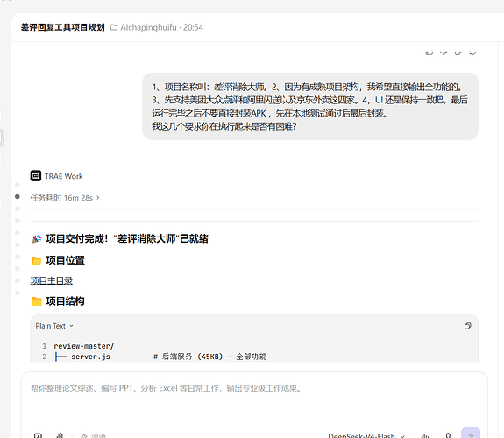
Task: Click the conversation title 差评回复工具项目规划
Action: 63,27
